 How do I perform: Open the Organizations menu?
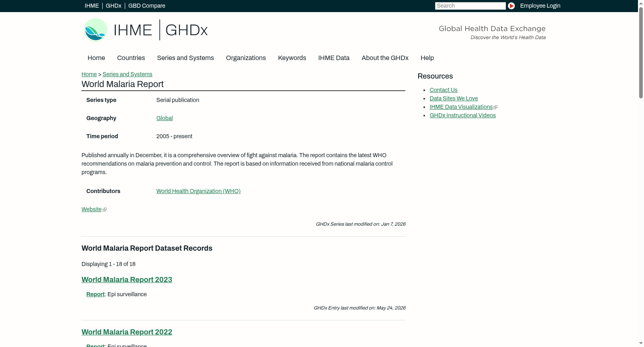point(246,58)
